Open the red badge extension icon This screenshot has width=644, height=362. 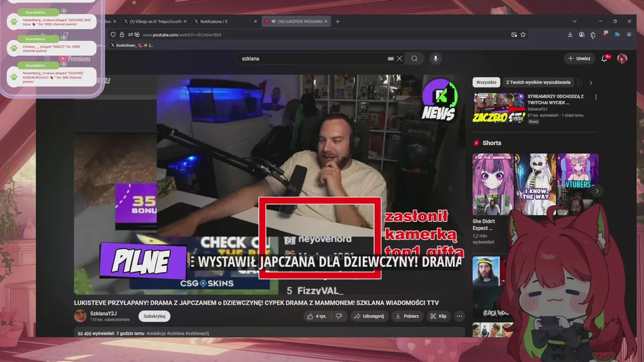605,34
